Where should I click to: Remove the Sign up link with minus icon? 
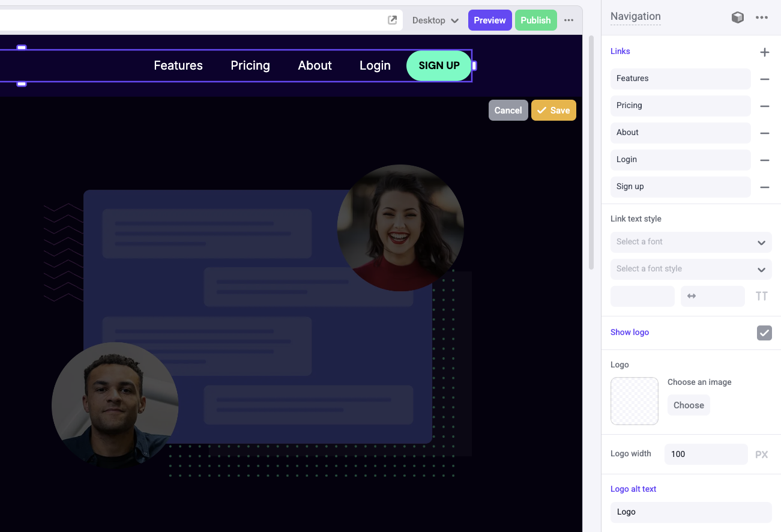point(764,187)
